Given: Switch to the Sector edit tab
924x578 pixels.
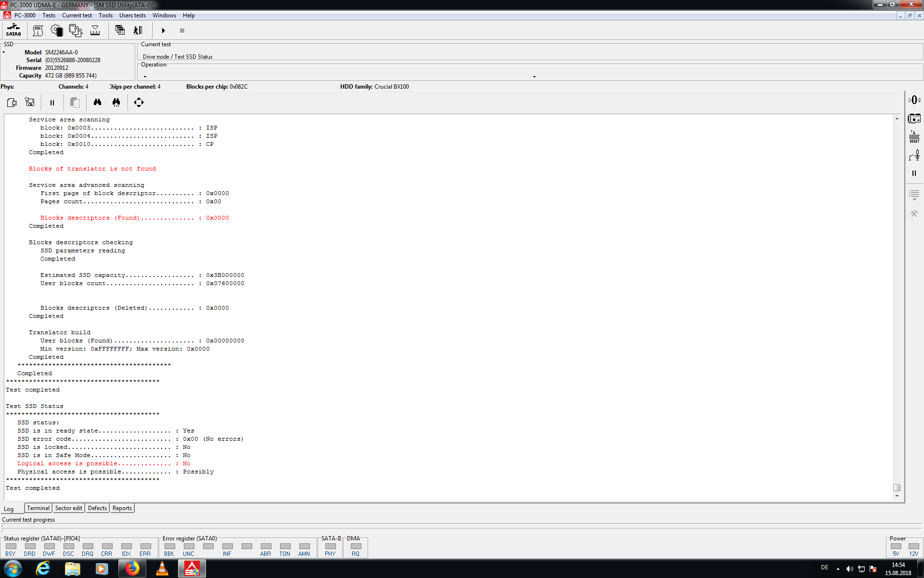Looking at the screenshot, I should coord(68,508).
